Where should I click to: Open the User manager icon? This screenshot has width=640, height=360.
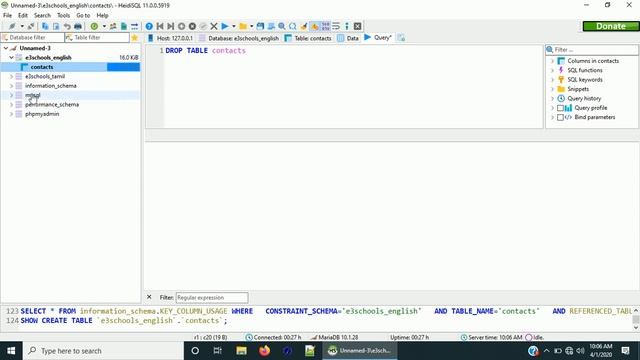coord(113,26)
